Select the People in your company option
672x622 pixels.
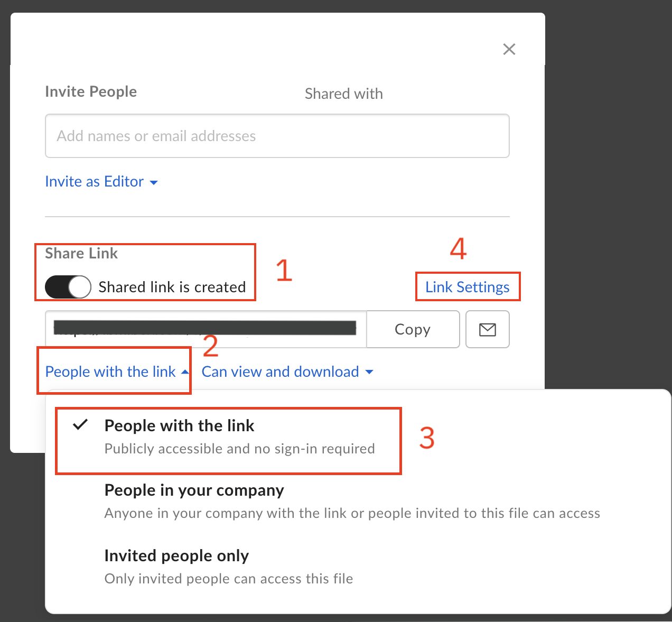pyautogui.click(x=194, y=490)
